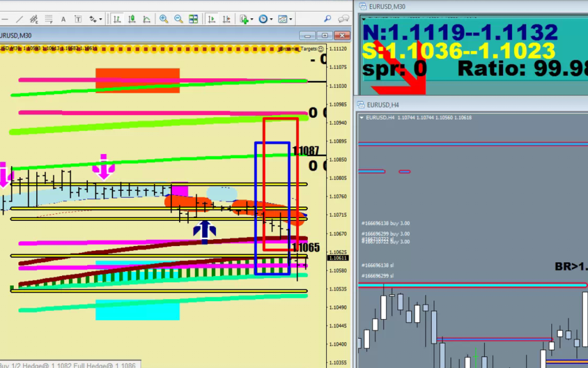Click the orange rectangle at chart top
Screen dimensions: 588x368
137,80
